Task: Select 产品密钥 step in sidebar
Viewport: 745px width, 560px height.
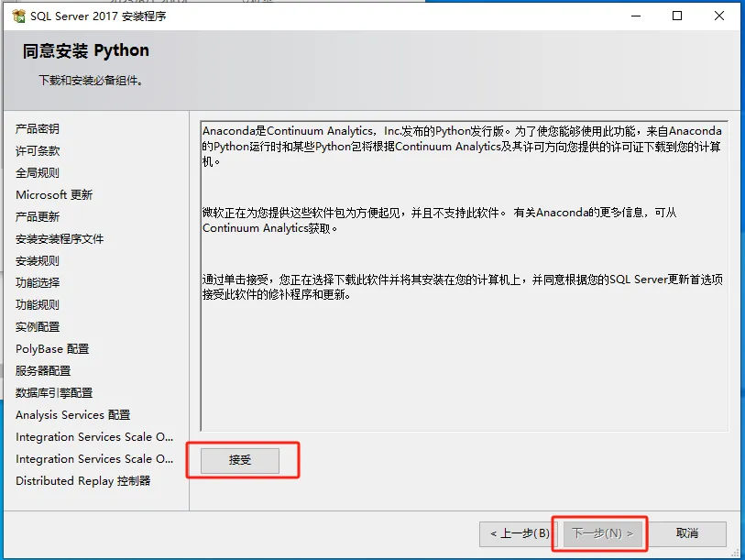Action: click(37, 129)
